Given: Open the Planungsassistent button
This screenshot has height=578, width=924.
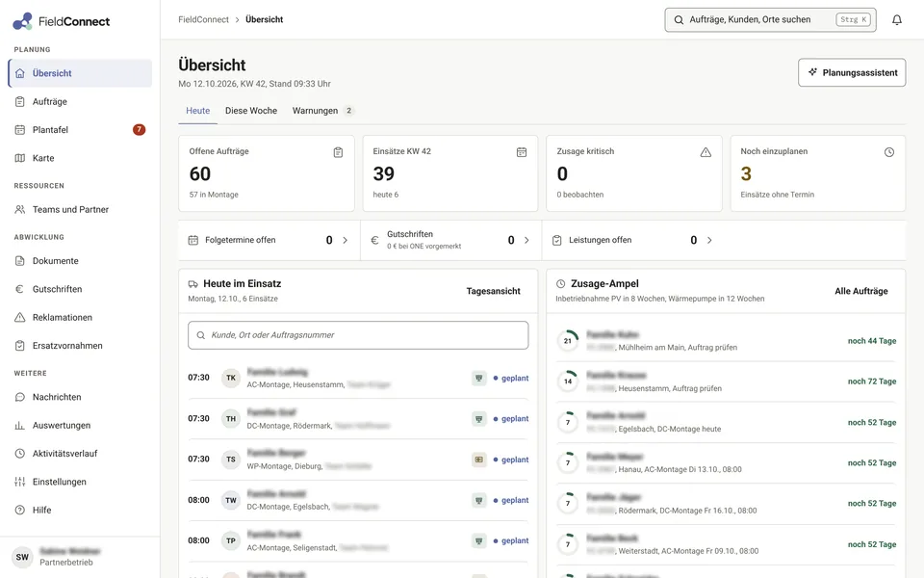Looking at the screenshot, I should 852,72.
